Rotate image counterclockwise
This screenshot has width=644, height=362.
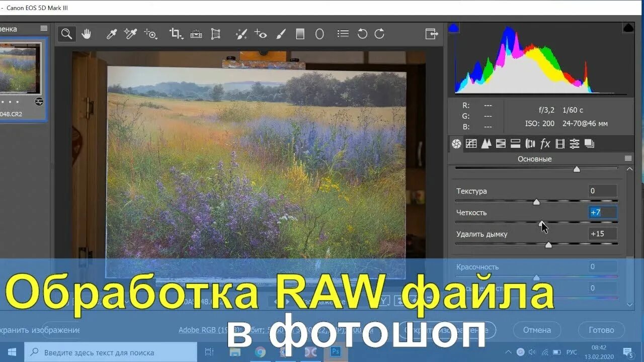(x=362, y=34)
